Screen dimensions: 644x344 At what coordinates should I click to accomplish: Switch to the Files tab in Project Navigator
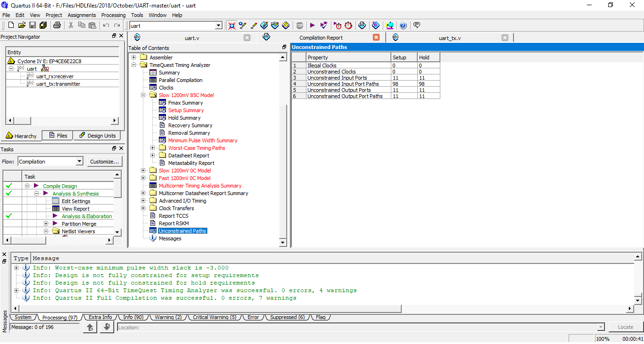57,136
